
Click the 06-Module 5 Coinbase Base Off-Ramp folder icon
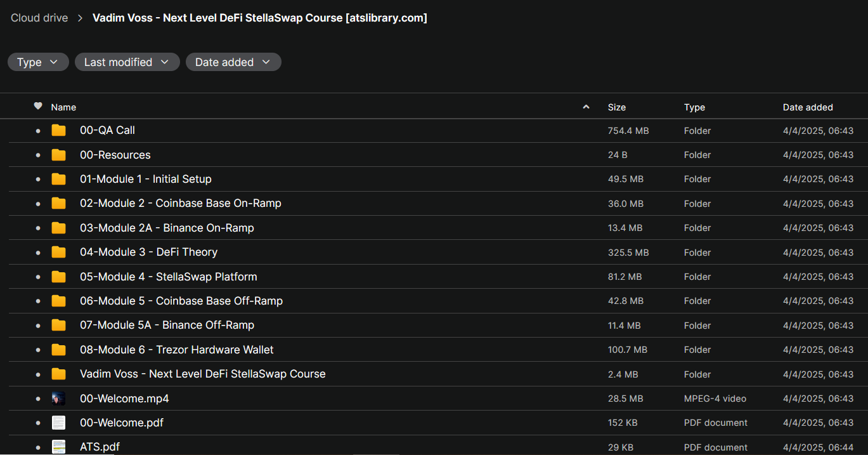pyautogui.click(x=58, y=301)
